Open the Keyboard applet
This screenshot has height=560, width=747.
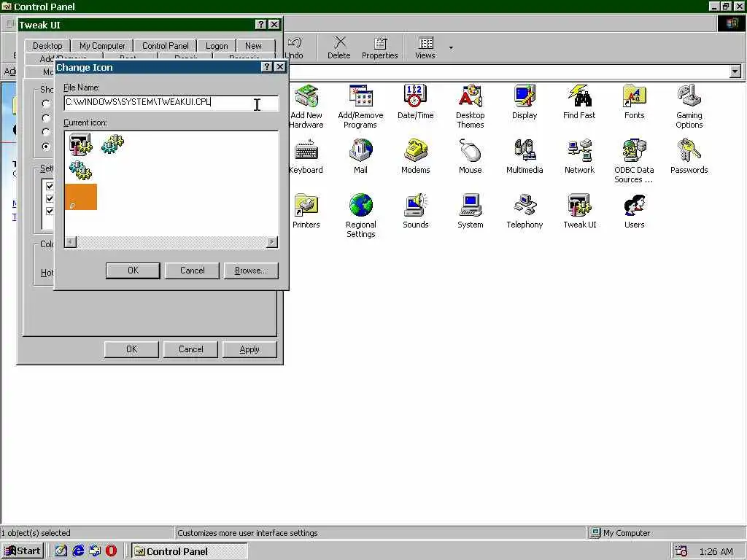[306, 156]
